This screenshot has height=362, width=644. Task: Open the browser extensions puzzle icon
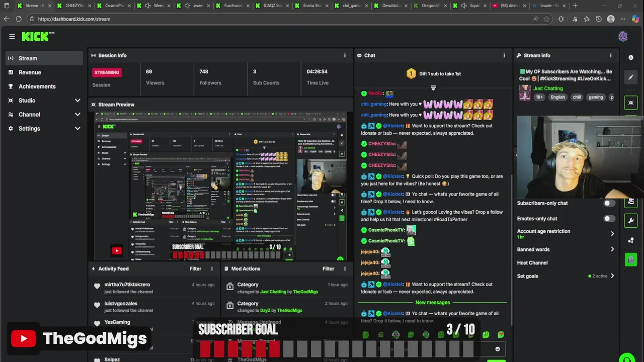point(561,19)
